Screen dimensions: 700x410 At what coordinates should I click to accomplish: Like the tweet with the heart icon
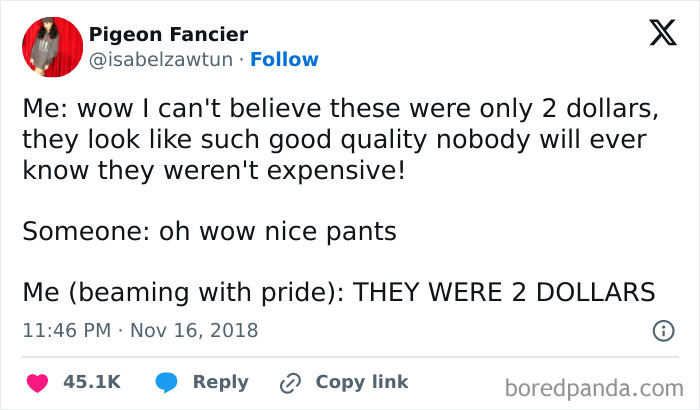tap(37, 382)
